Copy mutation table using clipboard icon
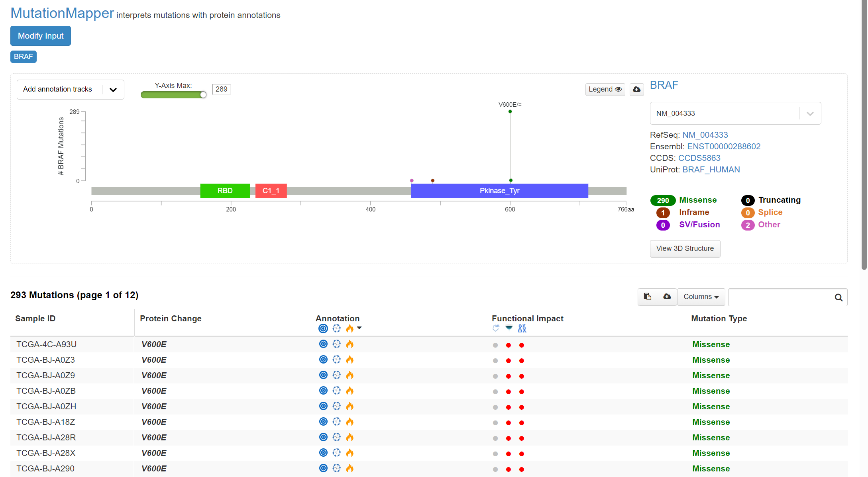This screenshot has width=868, height=477. tap(648, 297)
